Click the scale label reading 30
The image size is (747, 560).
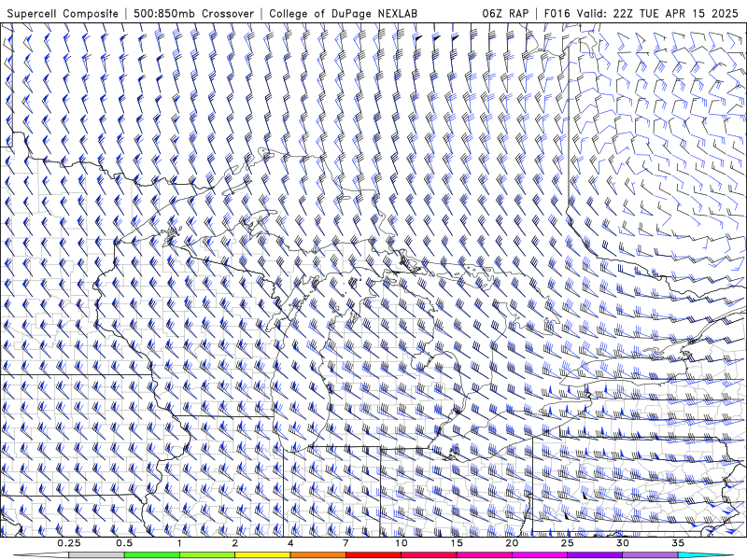coord(622,543)
